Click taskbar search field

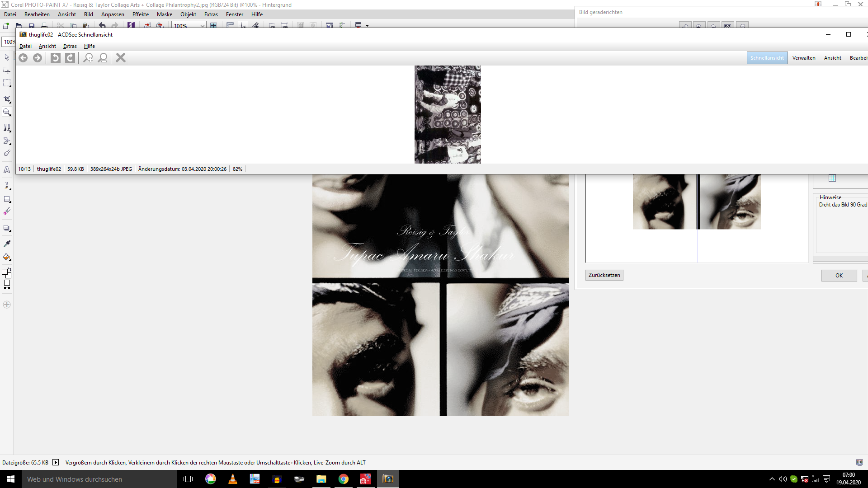99,479
